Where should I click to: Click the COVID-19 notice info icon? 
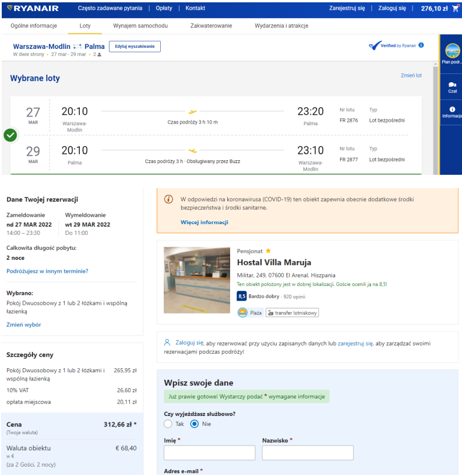point(168,199)
